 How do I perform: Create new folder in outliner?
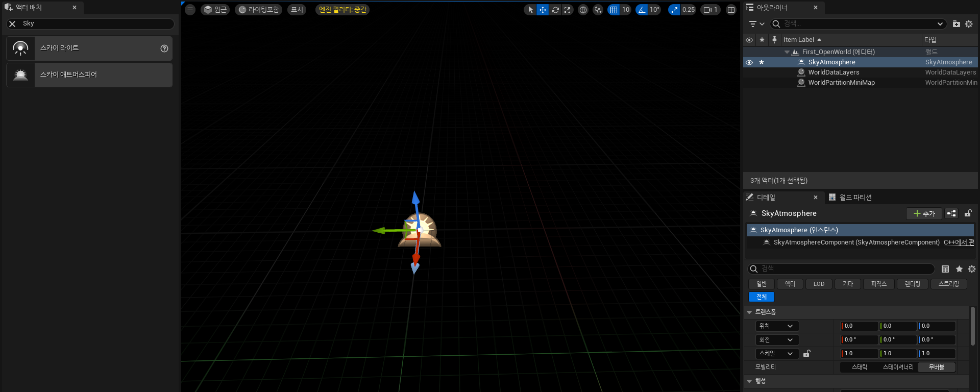pyautogui.click(x=957, y=24)
